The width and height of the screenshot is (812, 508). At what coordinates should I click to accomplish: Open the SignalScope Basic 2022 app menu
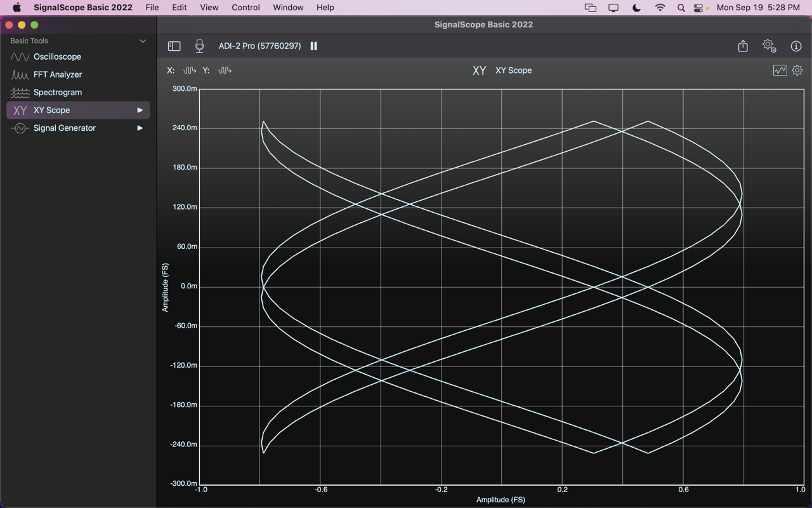pyautogui.click(x=83, y=8)
